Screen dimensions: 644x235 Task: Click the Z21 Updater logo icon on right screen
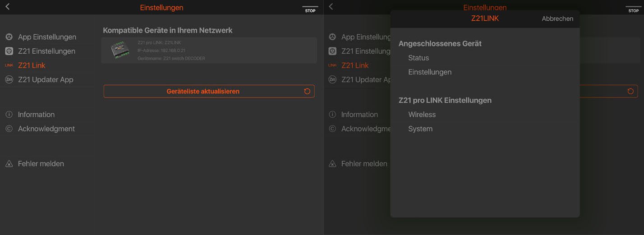click(x=332, y=80)
